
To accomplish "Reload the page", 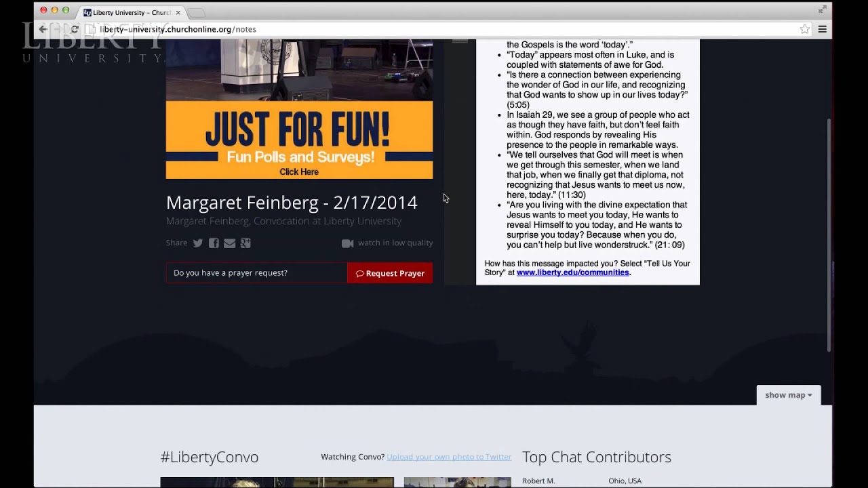I will coord(75,29).
